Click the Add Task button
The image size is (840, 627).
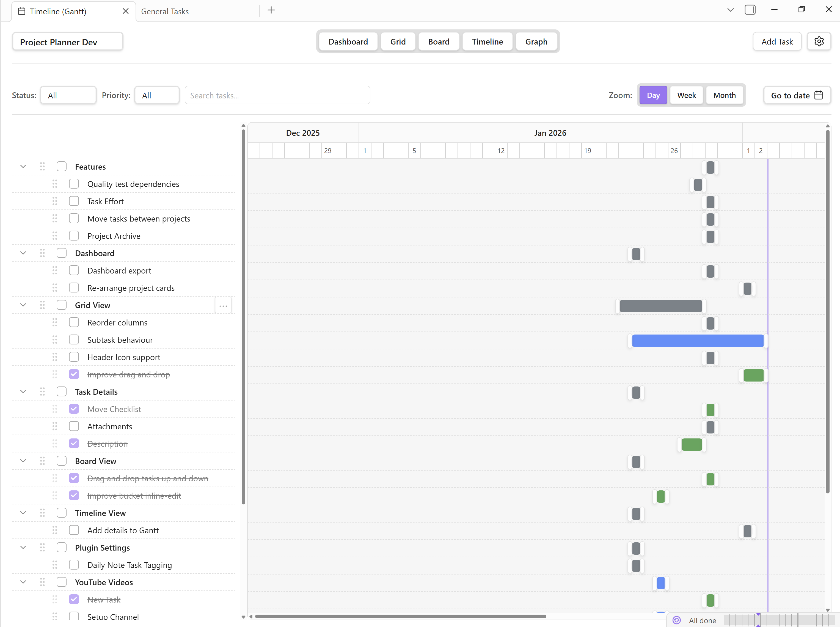[776, 42]
